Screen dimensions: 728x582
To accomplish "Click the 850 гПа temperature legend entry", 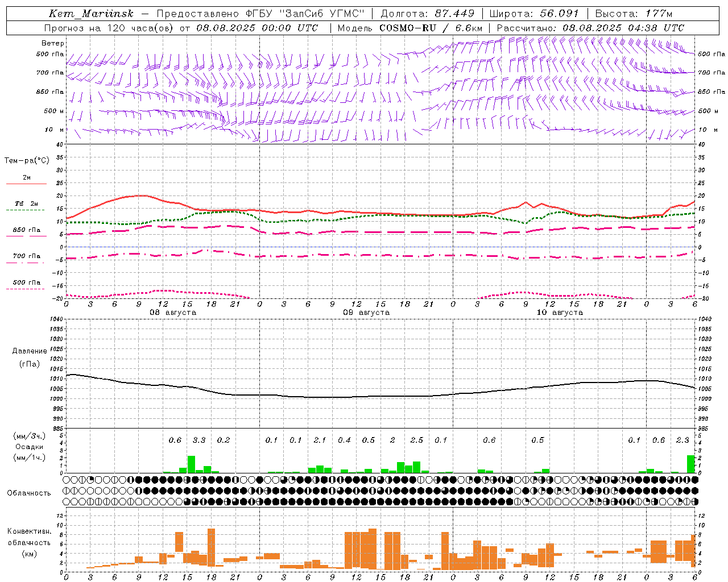I will click(x=26, y=232).
